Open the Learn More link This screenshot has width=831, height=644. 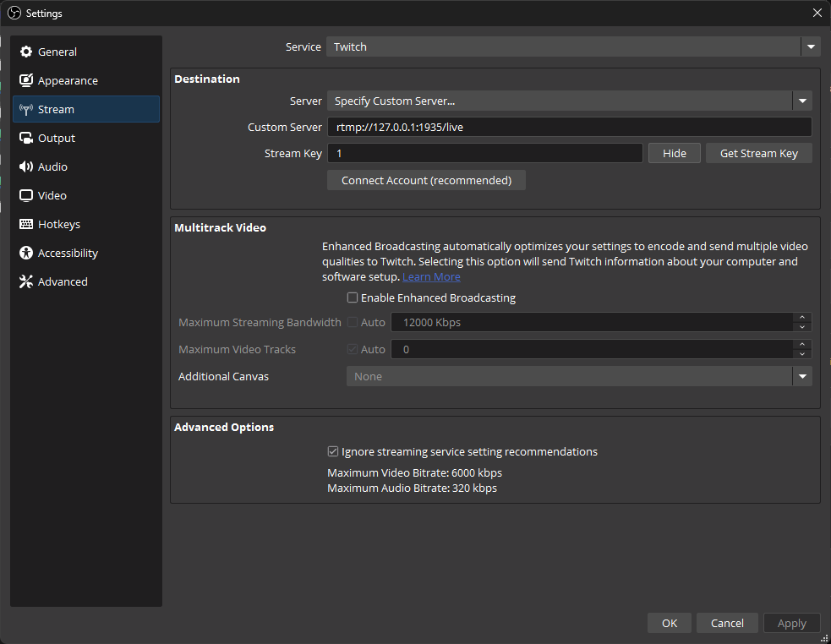point(431,276)
